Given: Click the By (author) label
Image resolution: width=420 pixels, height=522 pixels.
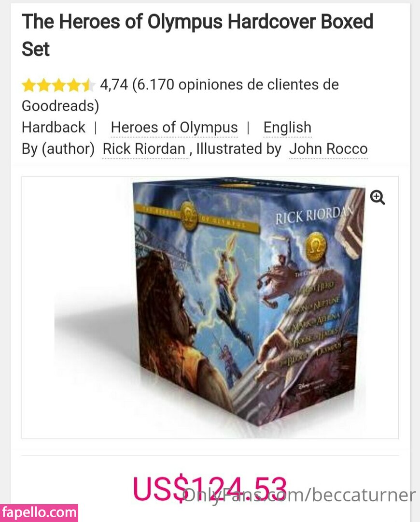Looking at the screenshot, I should point(58,149).
